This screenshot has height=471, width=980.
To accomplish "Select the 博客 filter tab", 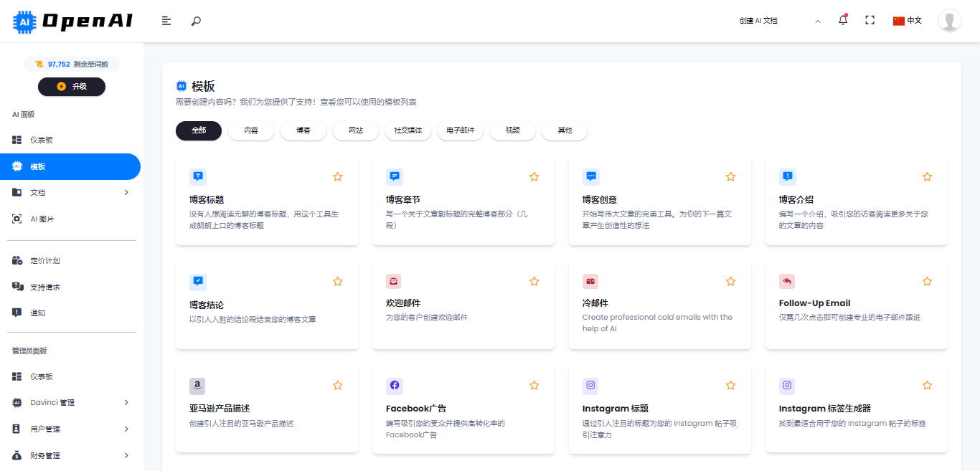I will (x=303, y=130).
